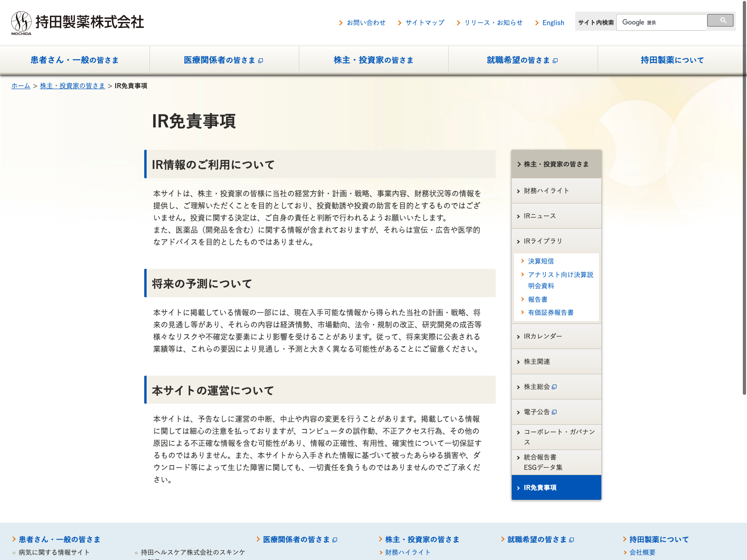Click the external-link icon next to 株主総会
This screenshot has height=560, width=747.
[554, 387]
